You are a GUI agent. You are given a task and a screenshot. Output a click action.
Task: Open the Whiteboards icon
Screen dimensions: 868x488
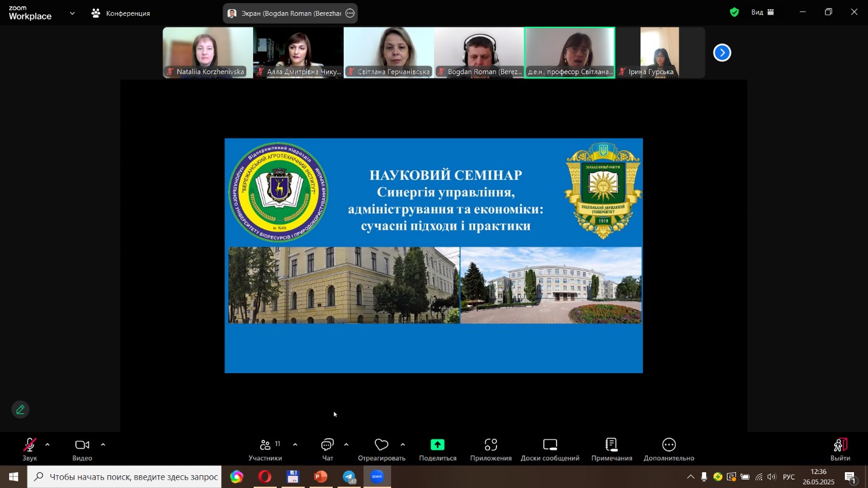550,445
